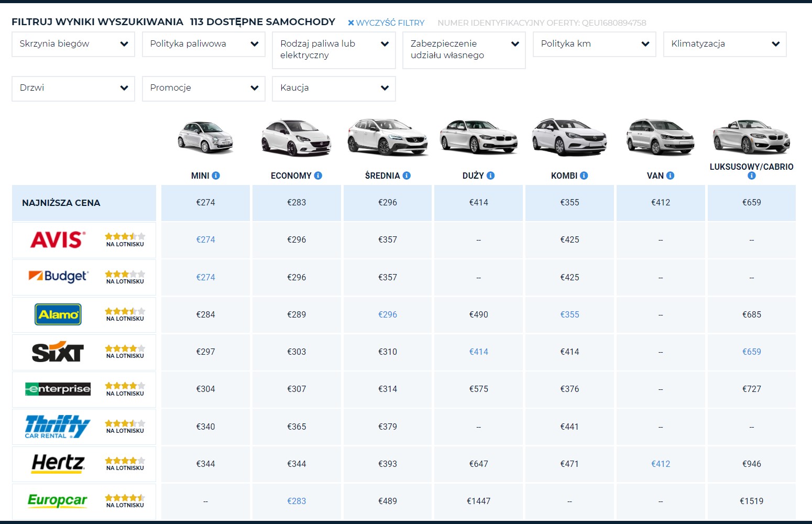The height and width of the screenshot is (524, 812).
Task: Click the info icon under LUKSUSOWY/CABRIO
Action: point(752,176)
